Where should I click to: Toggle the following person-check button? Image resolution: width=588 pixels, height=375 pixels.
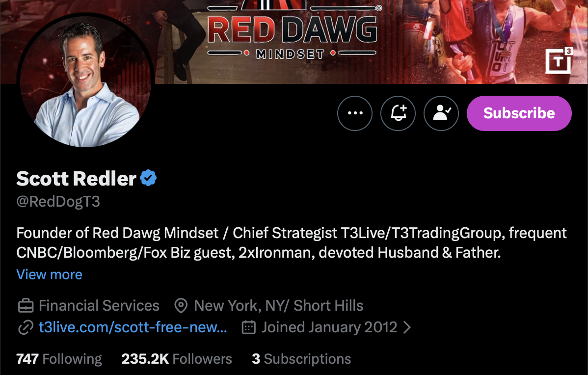click(441, 113)
